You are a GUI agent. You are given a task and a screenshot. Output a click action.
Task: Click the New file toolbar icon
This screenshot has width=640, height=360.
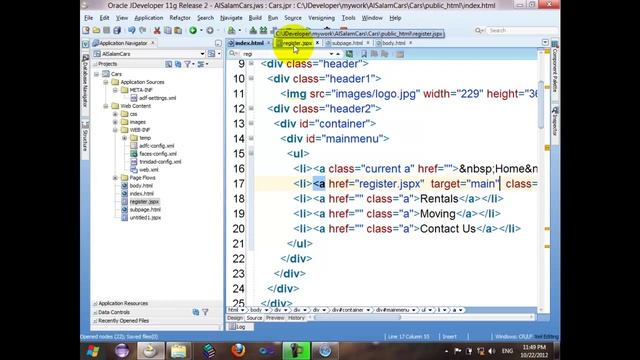click(x=86, y=30)
